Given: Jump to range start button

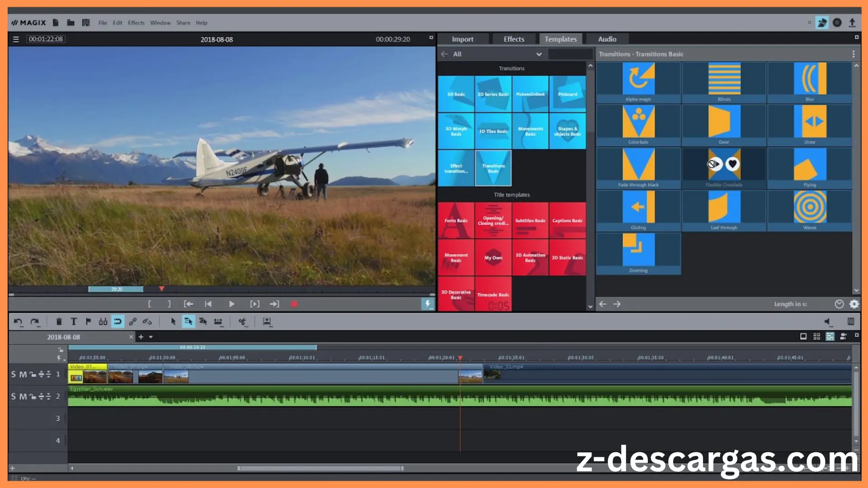Looking at the screenshot, I should (x=189, y=304).
